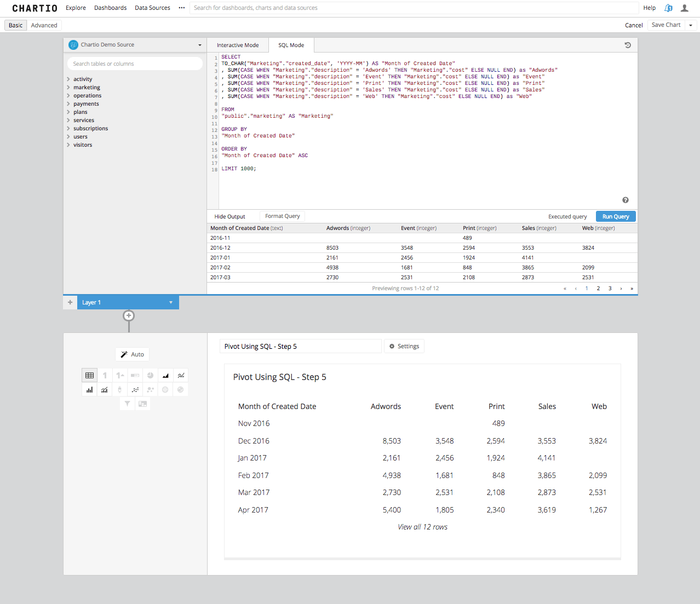700x604 pixels.
Task: Select the Pie chart type icon
Action: (x=150, y=375)
